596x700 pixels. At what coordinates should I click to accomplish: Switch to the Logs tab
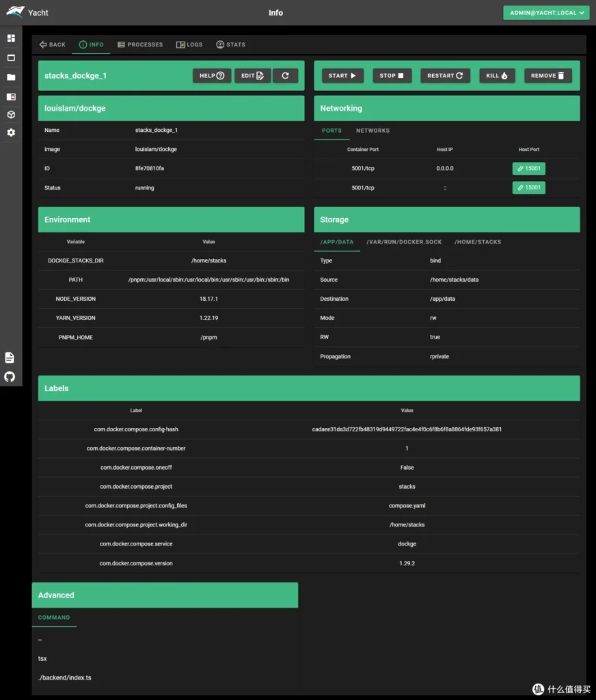(x=189, y=44)
